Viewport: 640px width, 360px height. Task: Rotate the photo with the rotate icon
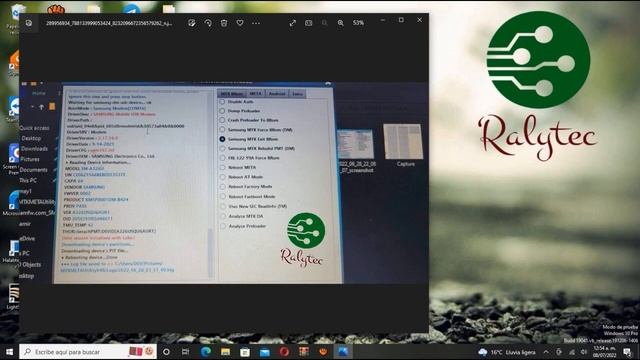pos(208,23)
